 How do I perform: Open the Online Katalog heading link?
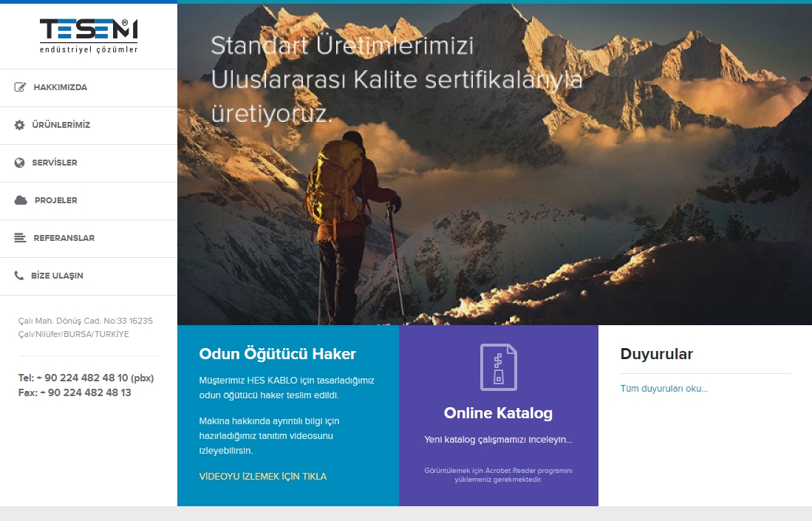pyautogui.click(x=498, y=413)
